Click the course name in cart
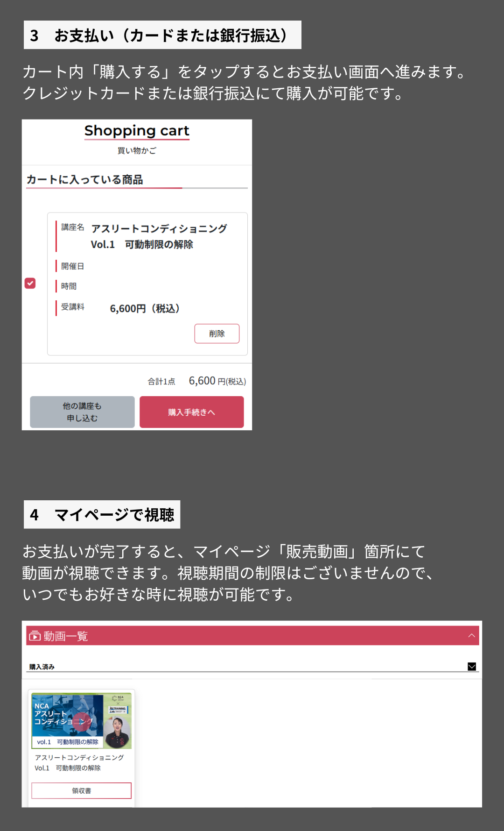Screen dimensions: 504x831 (159, 236)
